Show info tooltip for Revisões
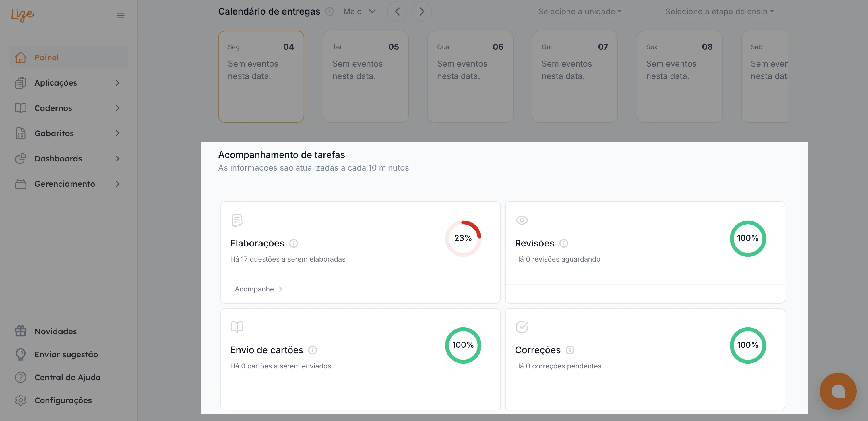868x421 pixels. [564, 243]
